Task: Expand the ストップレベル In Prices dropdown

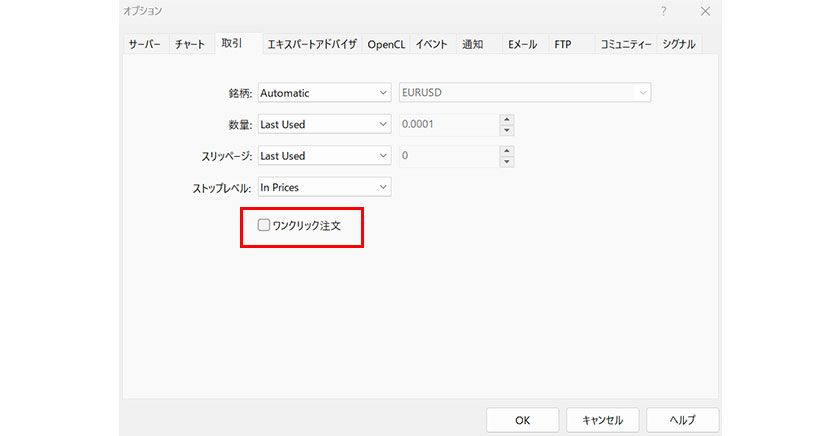Action: [323, 187]
